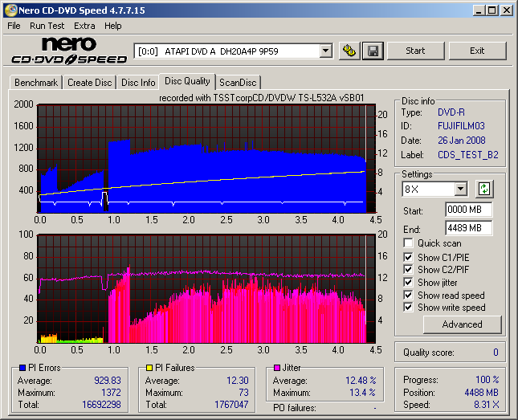Viewport: 518px width, 420px height.
Task: Uncheck Show C1/PIE option
Action: [x=408, y=257]
